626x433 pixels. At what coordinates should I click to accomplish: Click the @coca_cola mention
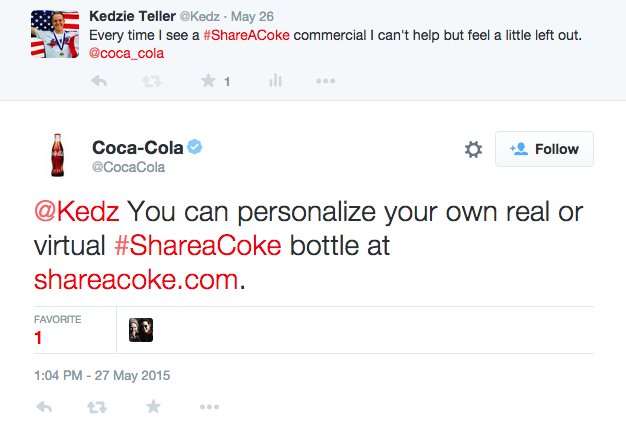click(127, 53)
